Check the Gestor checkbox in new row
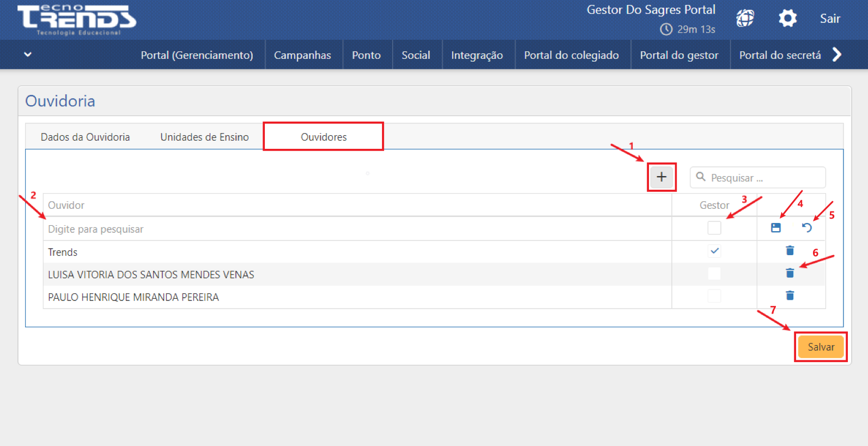The image size is (868, 446). click(714, 228)
